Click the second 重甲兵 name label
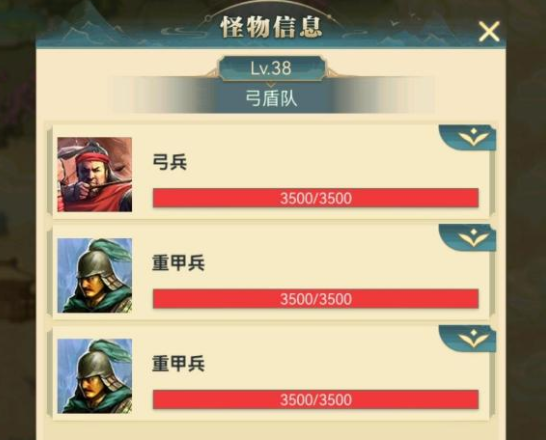The width and height of the screenshot is (546, 440). pos(178,364)
